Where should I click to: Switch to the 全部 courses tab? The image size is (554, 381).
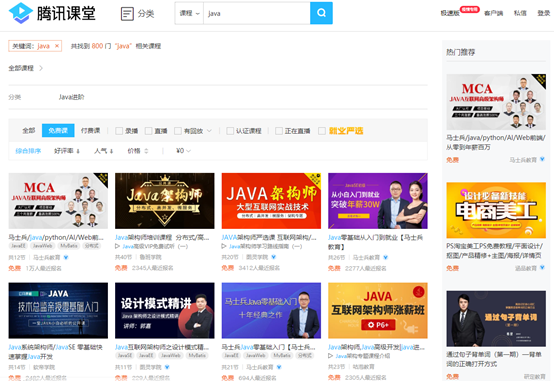click(x=29, y=131)
